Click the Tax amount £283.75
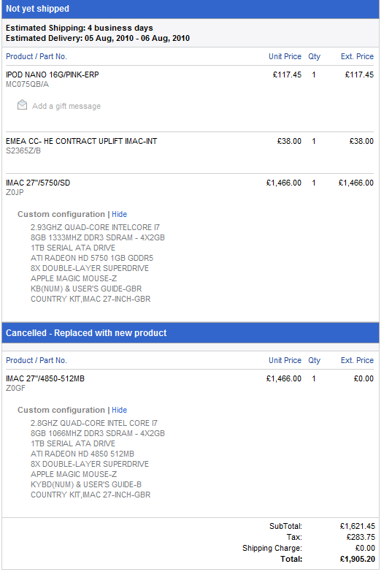This screenshot has height=572, width=392. point(361,537)
